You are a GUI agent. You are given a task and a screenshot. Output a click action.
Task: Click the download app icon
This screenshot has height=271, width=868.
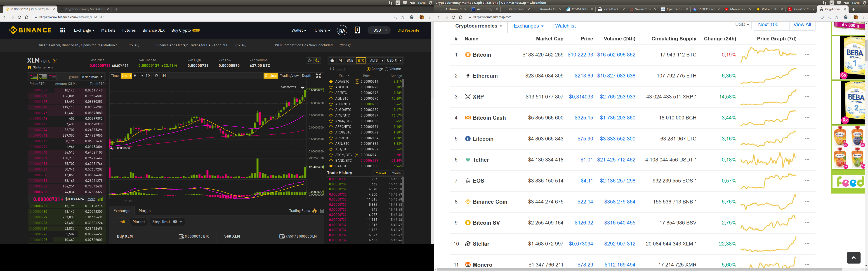357,30
